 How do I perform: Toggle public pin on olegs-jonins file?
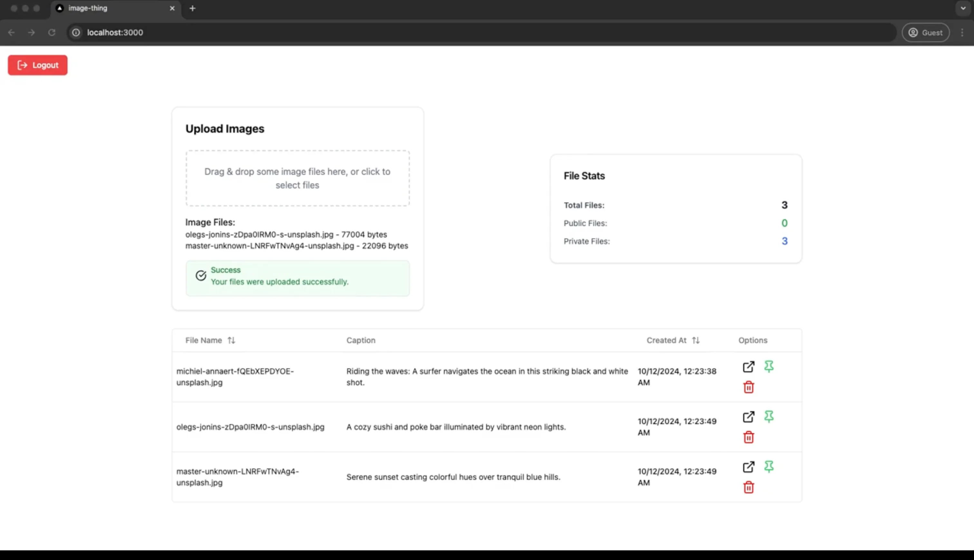pyautogui.click(x=769, y=416)
